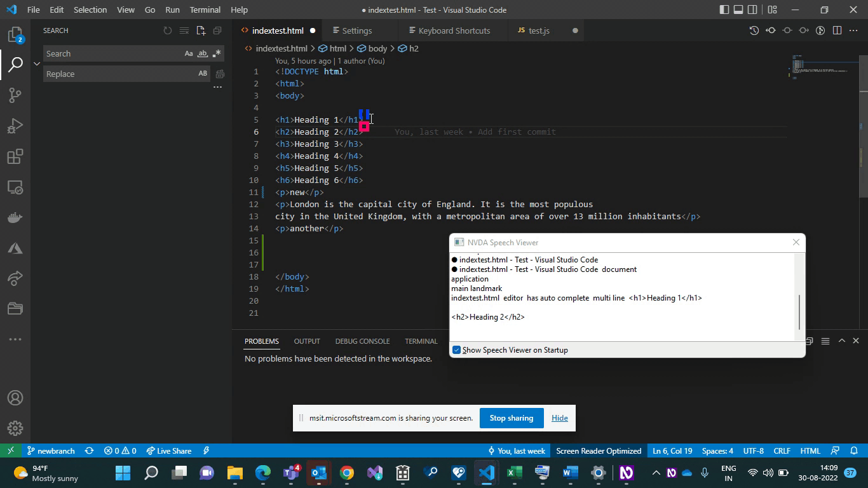Screen dimensions: 868x488
Task: Switch to the OUTPUT panel tab
Action: (x=307, y=341)
